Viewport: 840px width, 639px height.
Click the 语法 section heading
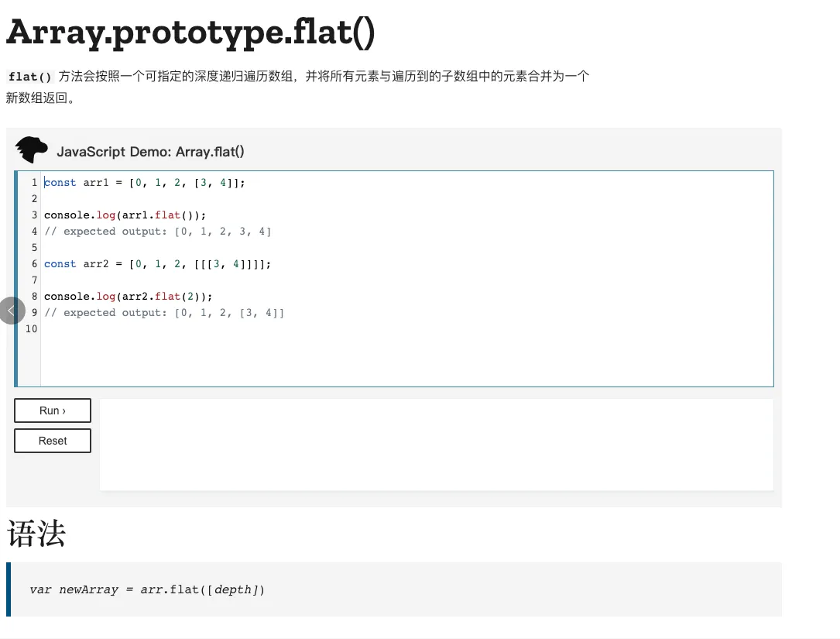(36, 534)
